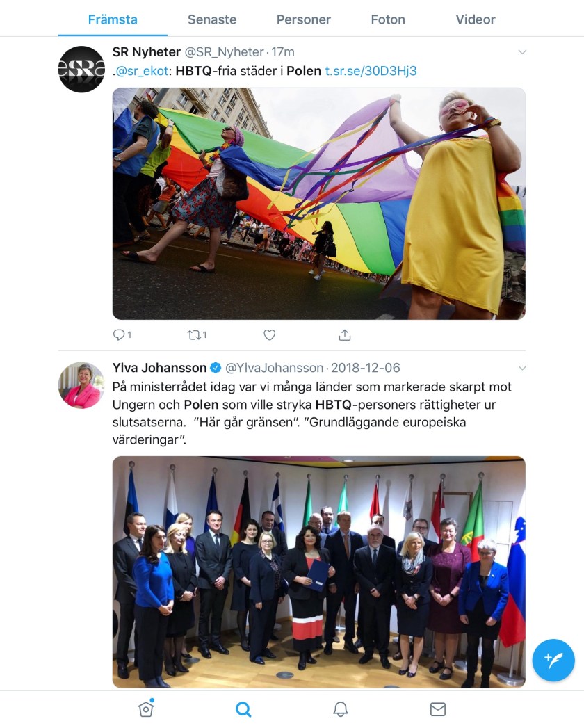Expand options for Ylva Johansson's tweet
This screenshot has height=728, width=584.
[522, 369]
